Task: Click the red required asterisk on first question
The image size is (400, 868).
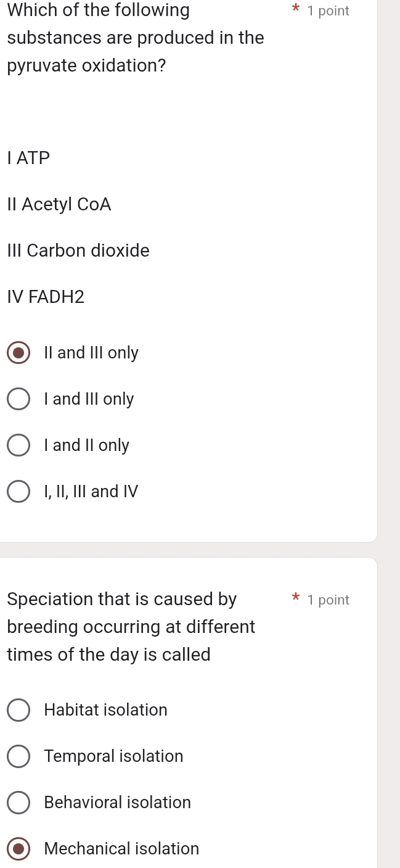Action: point(295,10)
